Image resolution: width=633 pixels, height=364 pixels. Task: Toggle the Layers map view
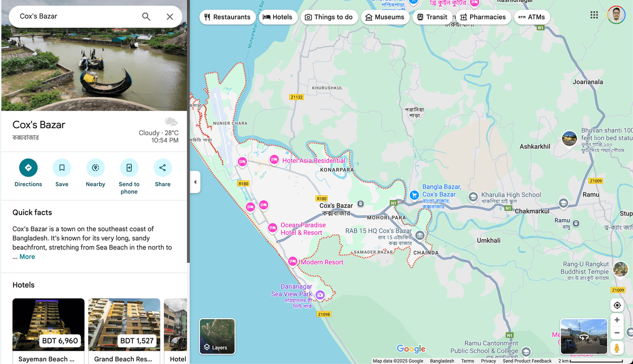pos(217,336)
